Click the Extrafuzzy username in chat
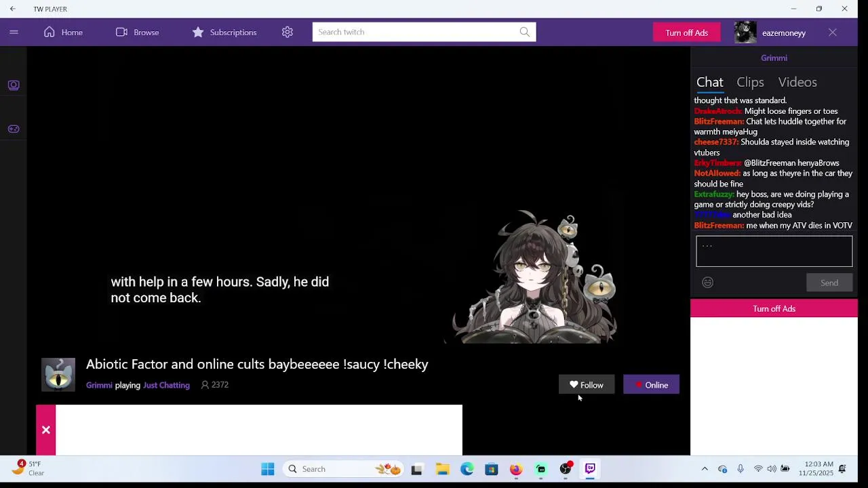The image size is (868, 488). click(714, 195)
